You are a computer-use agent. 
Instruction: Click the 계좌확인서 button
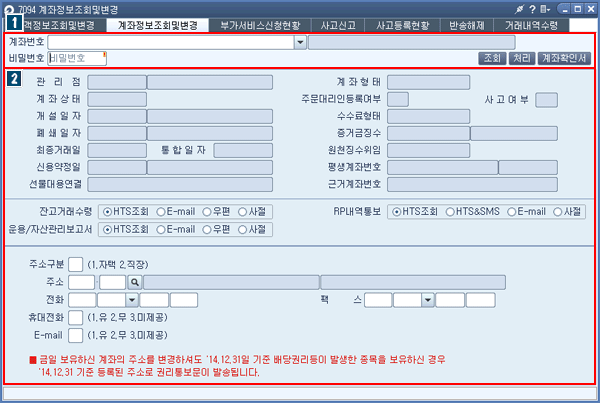click(x=564, y=58)
